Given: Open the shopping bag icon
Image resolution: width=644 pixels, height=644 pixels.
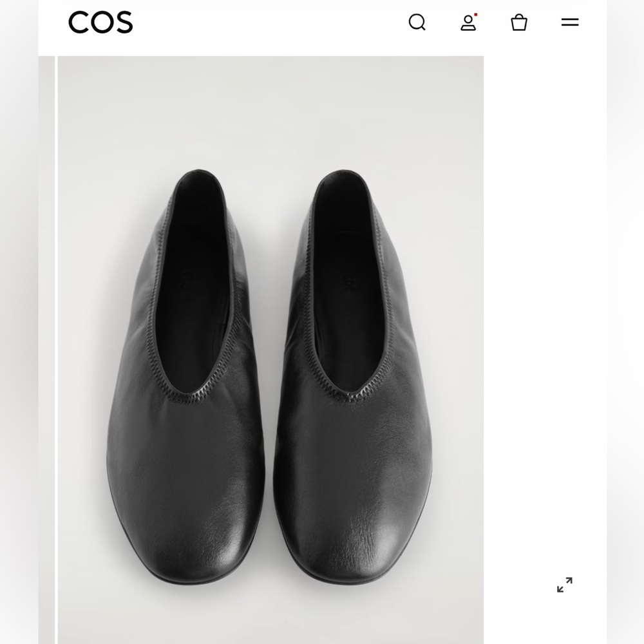Looking at the screenshot, I should pyautogui.click(x=519, y=22).
